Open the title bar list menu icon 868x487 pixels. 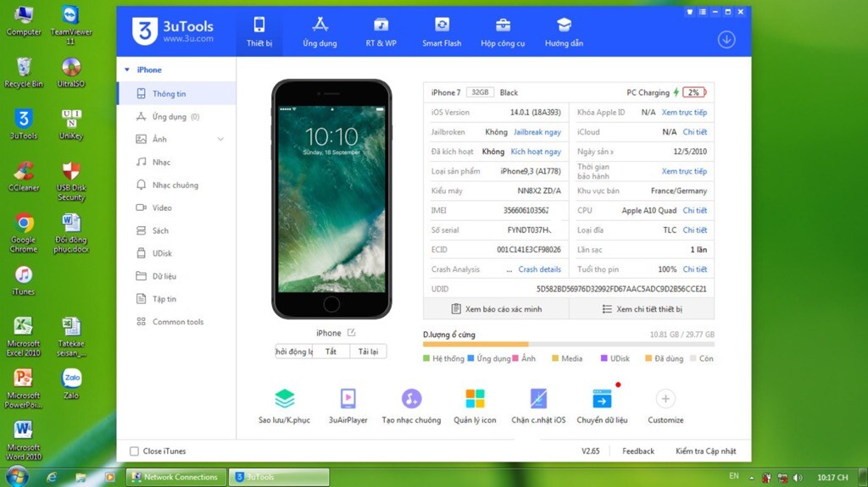(x=703, y=12)
